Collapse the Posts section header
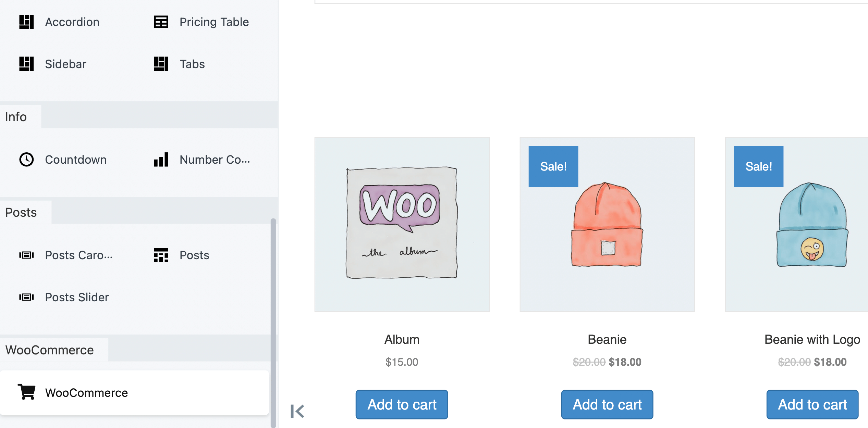The width and height of the screenshot is (868, 428). pos(21,212)
